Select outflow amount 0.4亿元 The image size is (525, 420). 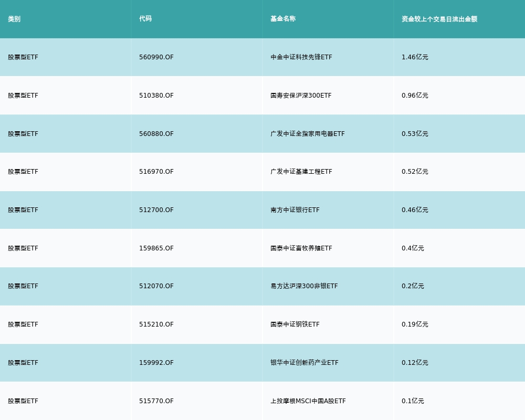click(x=413, y=248)
